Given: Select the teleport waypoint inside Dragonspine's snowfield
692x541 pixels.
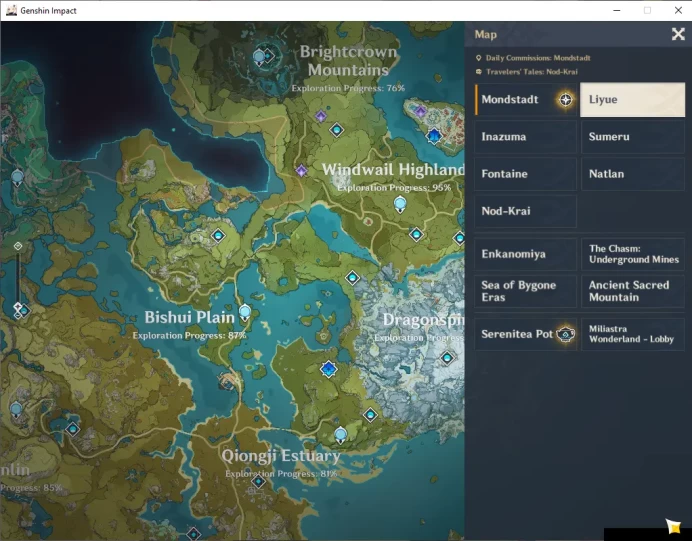Looking at the screenshot, I should [x=447, y=357].
